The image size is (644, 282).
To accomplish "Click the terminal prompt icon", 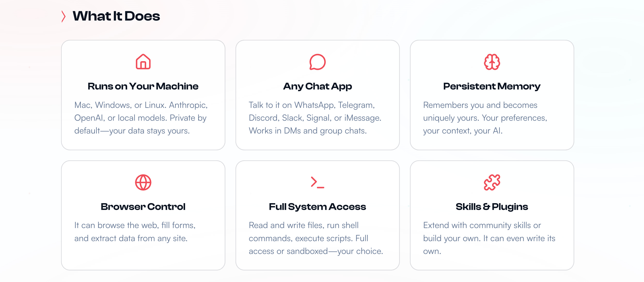I will tap(317, 182).
